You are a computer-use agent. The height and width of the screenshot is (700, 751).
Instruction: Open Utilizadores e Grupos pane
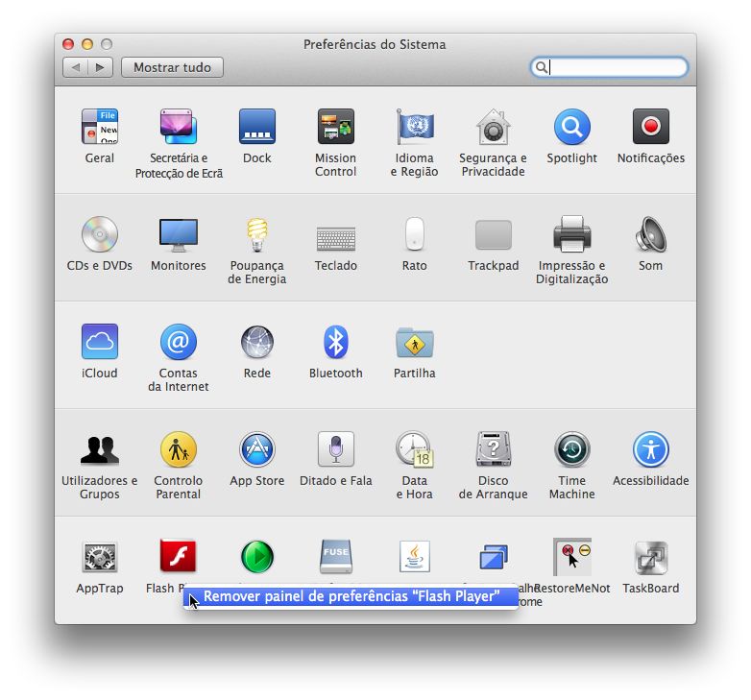[x=99, y=449]
